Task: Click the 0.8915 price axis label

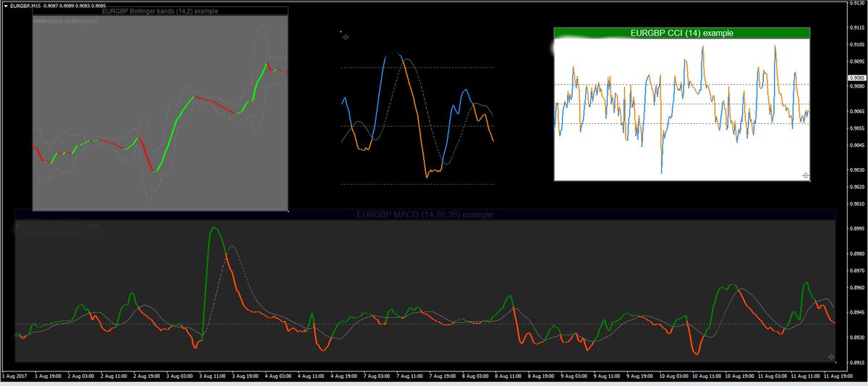Action: coord(856,362)
